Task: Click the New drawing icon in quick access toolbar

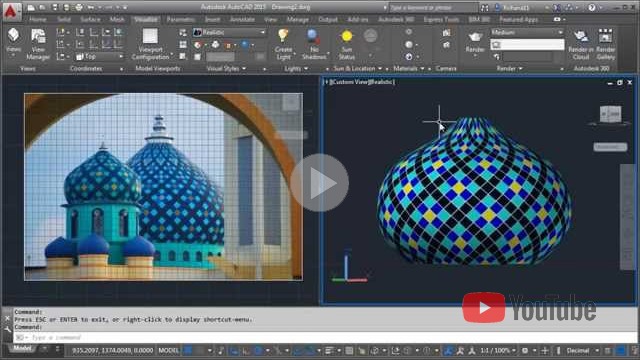Action: (x=31, y=7)
